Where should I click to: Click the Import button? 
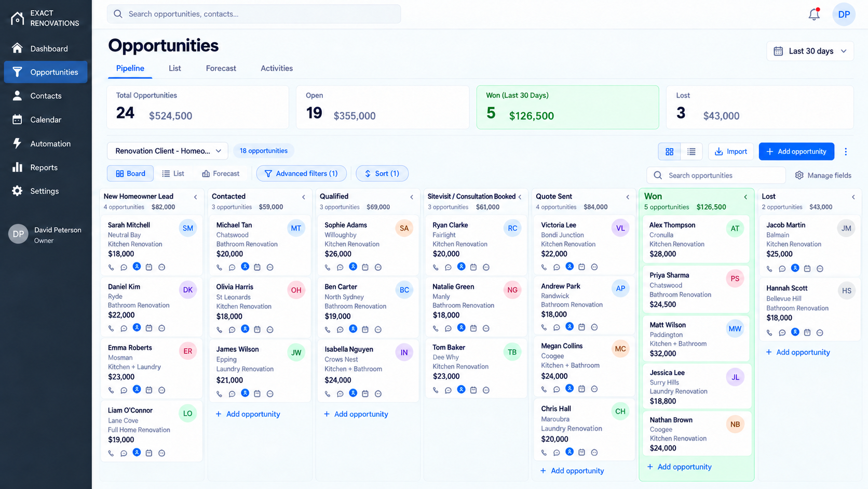point(730,152)
